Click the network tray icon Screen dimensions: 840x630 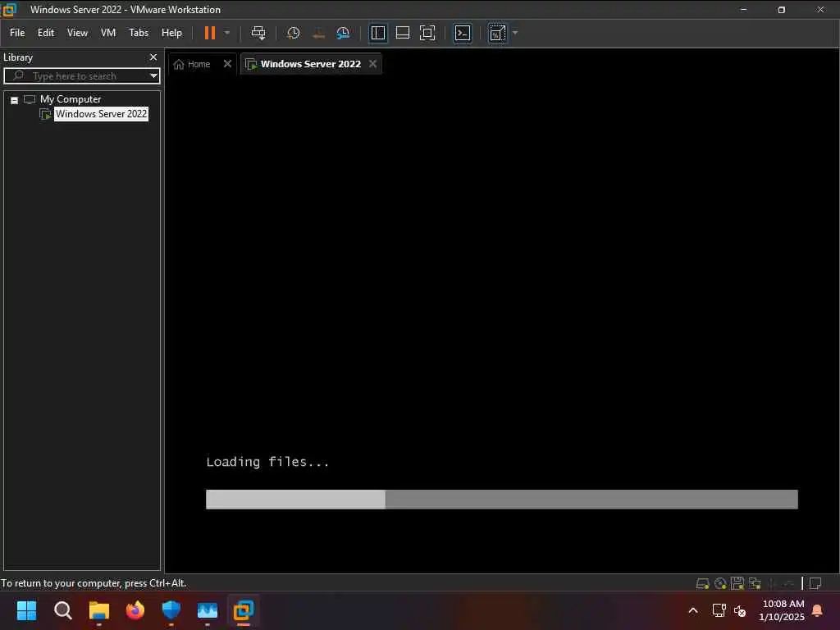pyautogui.click(x=719, y=610)
